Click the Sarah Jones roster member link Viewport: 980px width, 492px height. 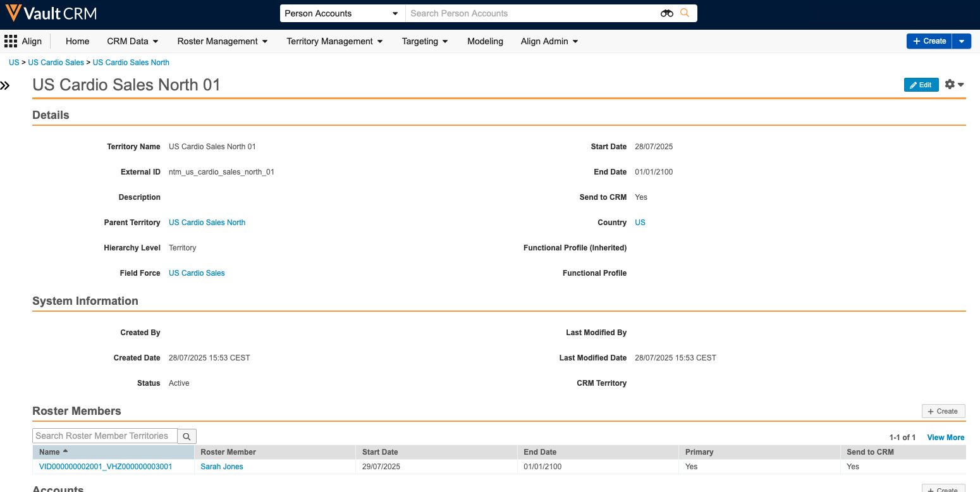(222, 467)
